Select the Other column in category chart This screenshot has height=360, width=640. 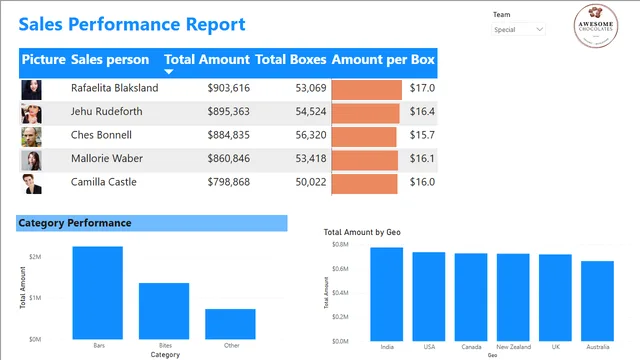tap(230, 324)
